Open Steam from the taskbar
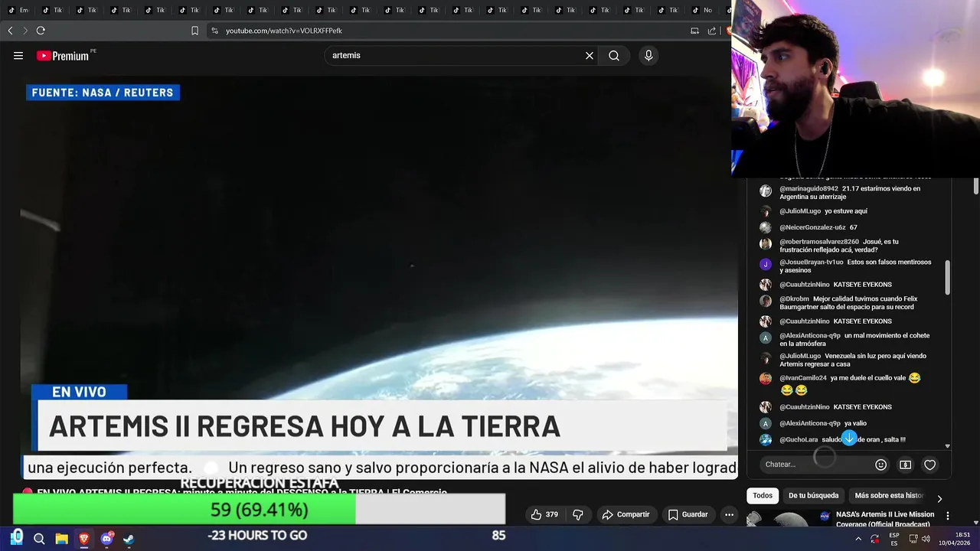The image size is (980, 551). coord(129,539)
